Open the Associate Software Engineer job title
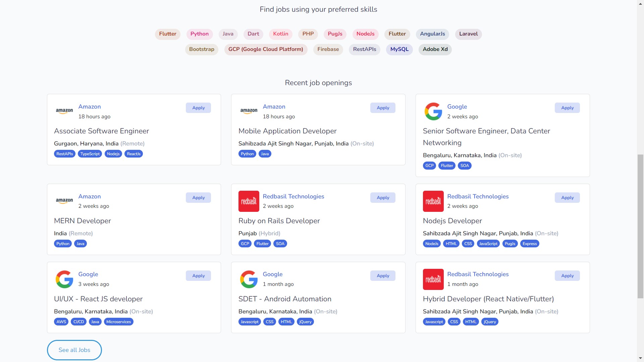The height and width of the screenshot is (362, 644). point(101,131)
